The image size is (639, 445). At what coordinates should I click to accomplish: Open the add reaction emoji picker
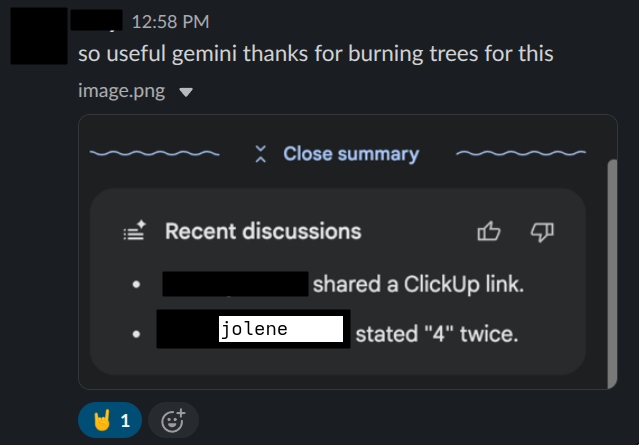pyautogui.click(x=173, y=420)
